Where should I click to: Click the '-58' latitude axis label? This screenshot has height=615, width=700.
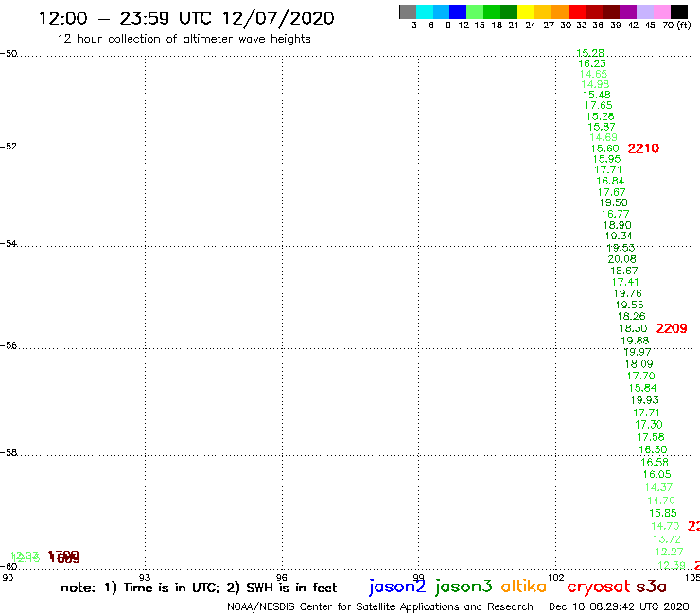point(9,453)
